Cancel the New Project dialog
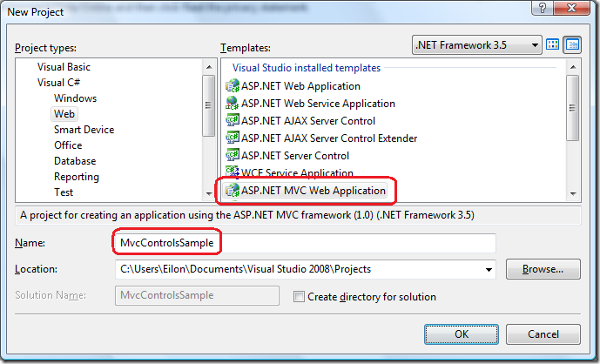Image resolution: width=600 pixels, height=364 pixels. point(543,334)
